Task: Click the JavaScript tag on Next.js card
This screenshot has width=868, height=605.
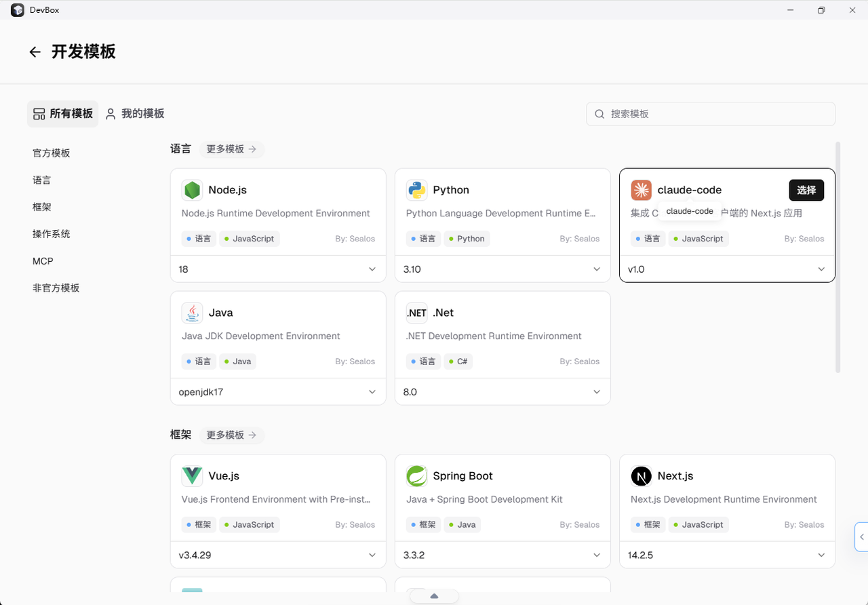Action: (x=698, y=525)
